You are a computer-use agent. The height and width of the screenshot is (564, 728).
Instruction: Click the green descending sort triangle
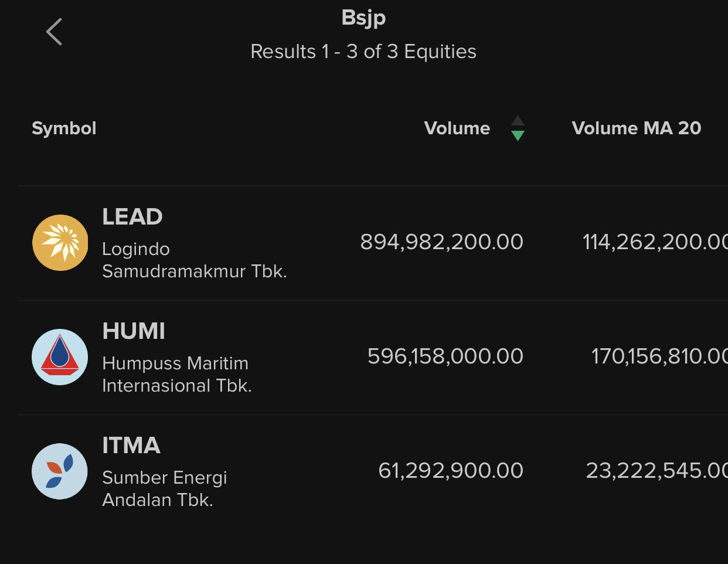[x=517, y=136]
